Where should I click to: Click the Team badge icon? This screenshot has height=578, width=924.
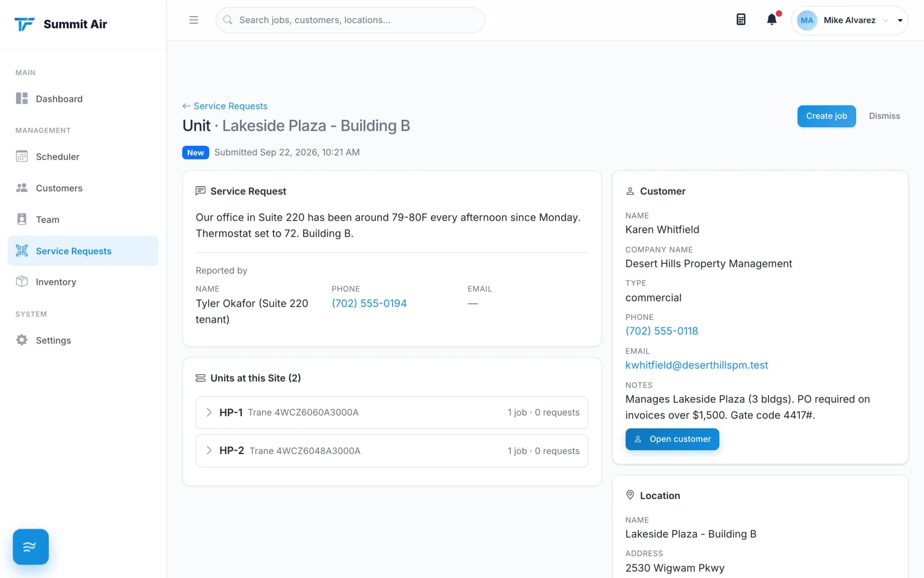pyautogui.click(x=22, y=219)
